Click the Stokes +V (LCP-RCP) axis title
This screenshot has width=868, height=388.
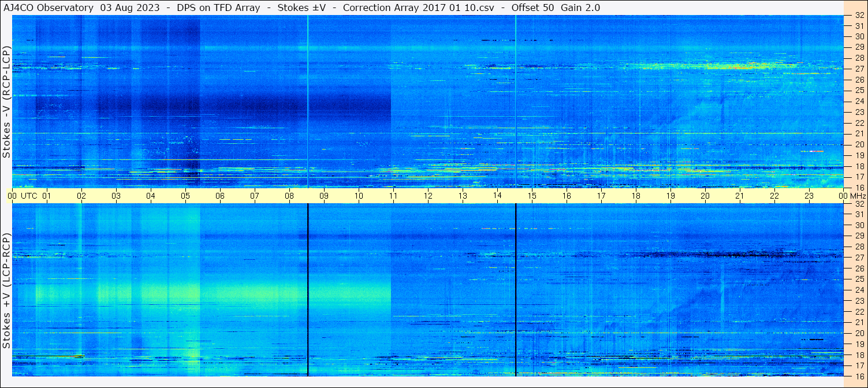[x=6, y=292]
